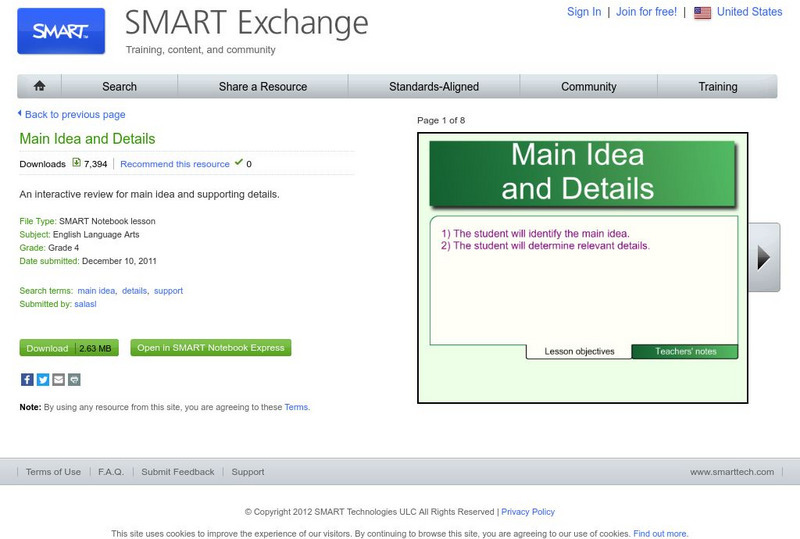Open the Community menu
The height and width of the screenshot is (539, 800).
[x=589, y=86]
